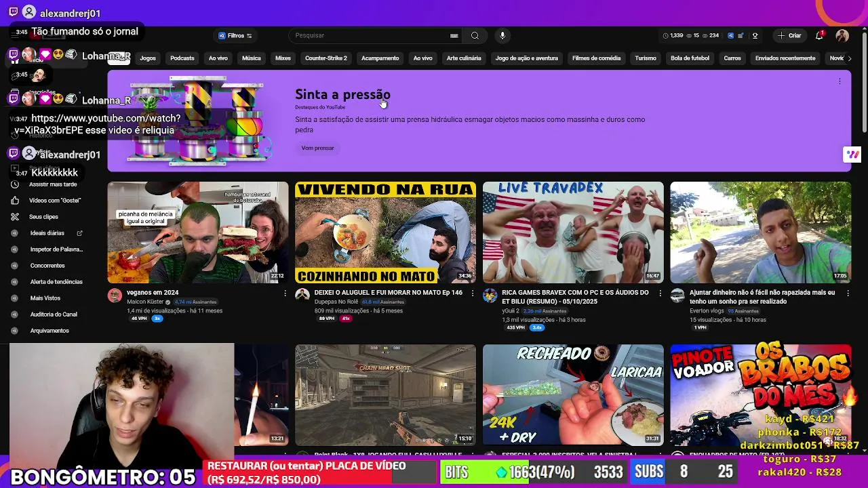Select the Filmes de comédia chip
868x488 pixels.
(x=596, y=58)
